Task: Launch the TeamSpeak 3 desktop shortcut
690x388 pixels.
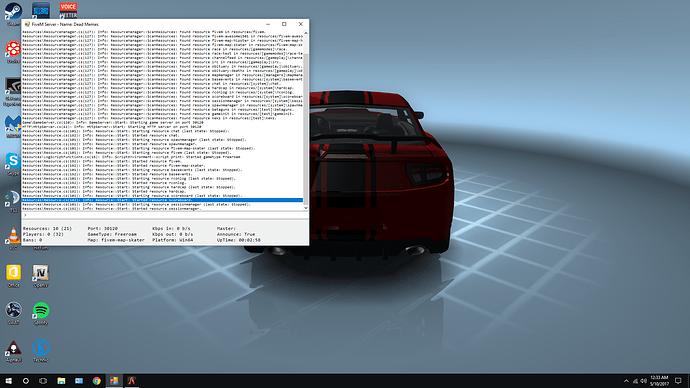Action: tap(13, 198)
